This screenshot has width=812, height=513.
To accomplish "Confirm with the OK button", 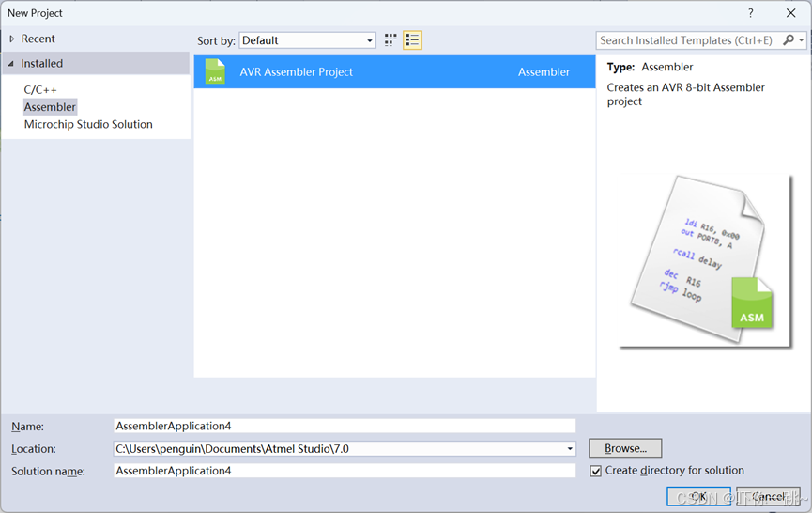I will pos(698,496).
